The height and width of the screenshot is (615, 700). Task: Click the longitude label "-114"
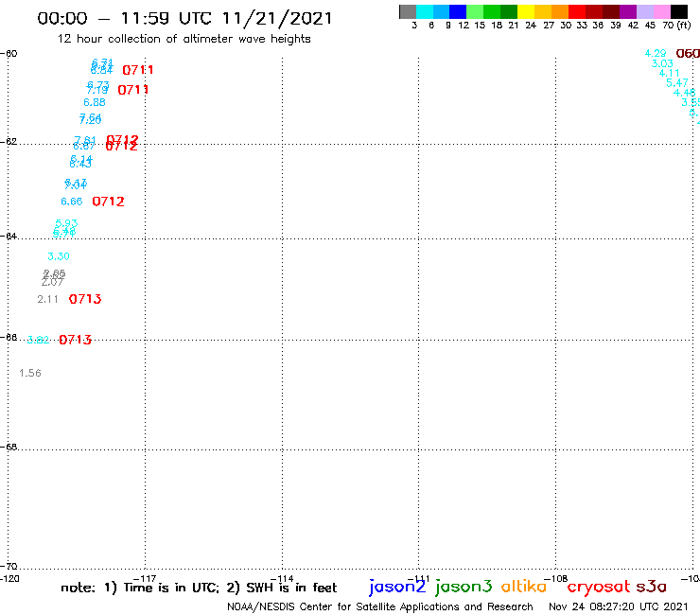pyautogui.click(x=282, y=579)
